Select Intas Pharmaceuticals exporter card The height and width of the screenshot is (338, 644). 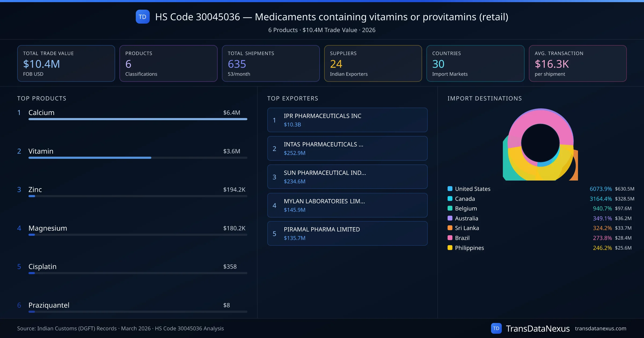[347, 148]
